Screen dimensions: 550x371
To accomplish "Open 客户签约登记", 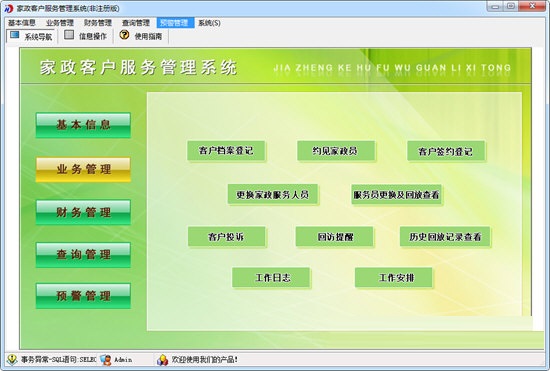I will 446,151.
